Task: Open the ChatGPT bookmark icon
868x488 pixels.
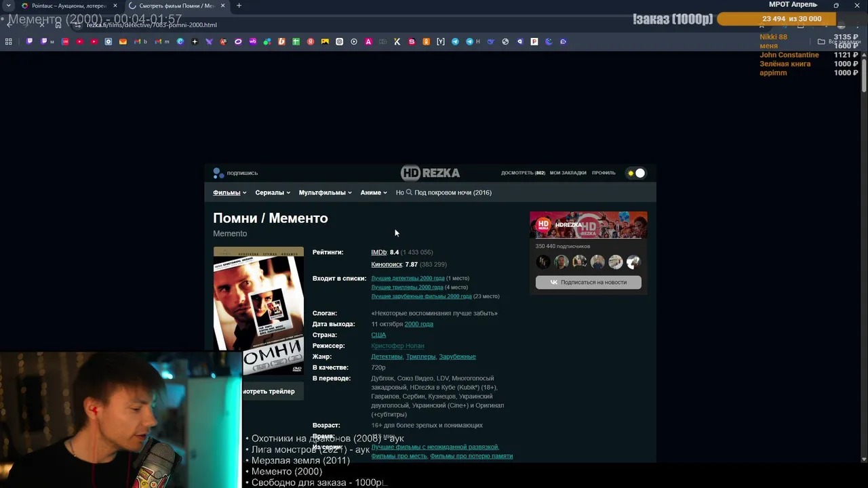Action: tap(340, 41)
